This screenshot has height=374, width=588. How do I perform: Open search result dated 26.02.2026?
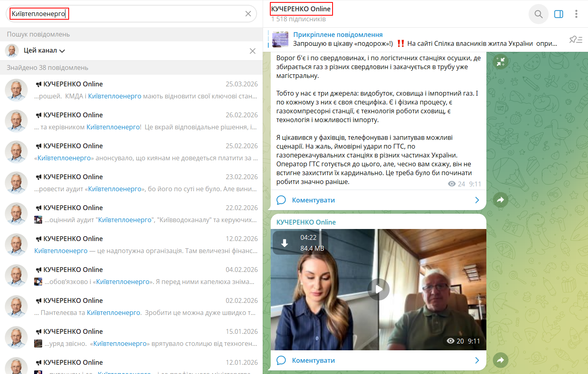click(x=131, y=121)
